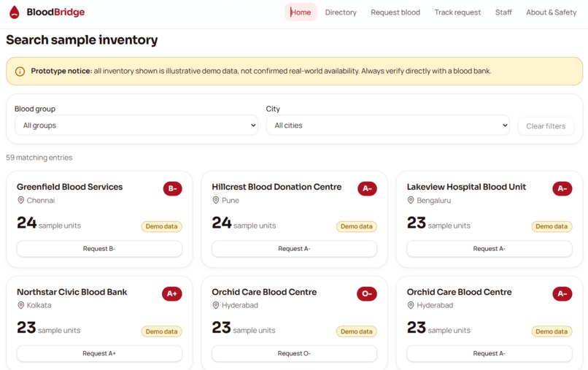Viewport: 588px width, 370px height.
Task: Click Request A+ on Northstar card
Action: pyautogui.click(x=99, y=353)
